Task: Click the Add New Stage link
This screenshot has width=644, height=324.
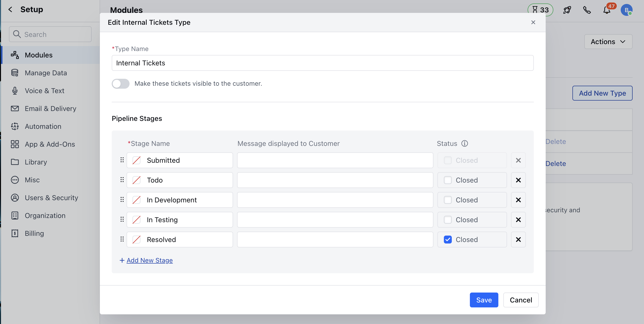Action: pyautogui.click(x=149, y=260)
